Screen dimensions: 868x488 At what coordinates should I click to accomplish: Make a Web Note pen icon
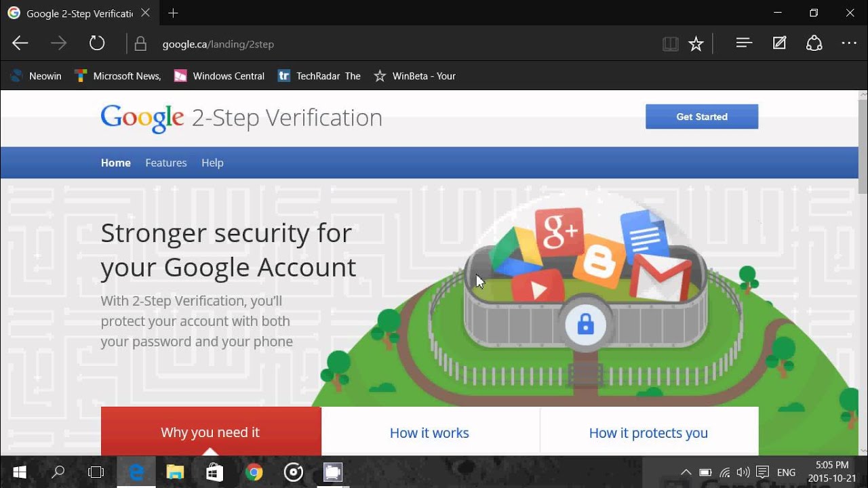[x=779, y=43]
